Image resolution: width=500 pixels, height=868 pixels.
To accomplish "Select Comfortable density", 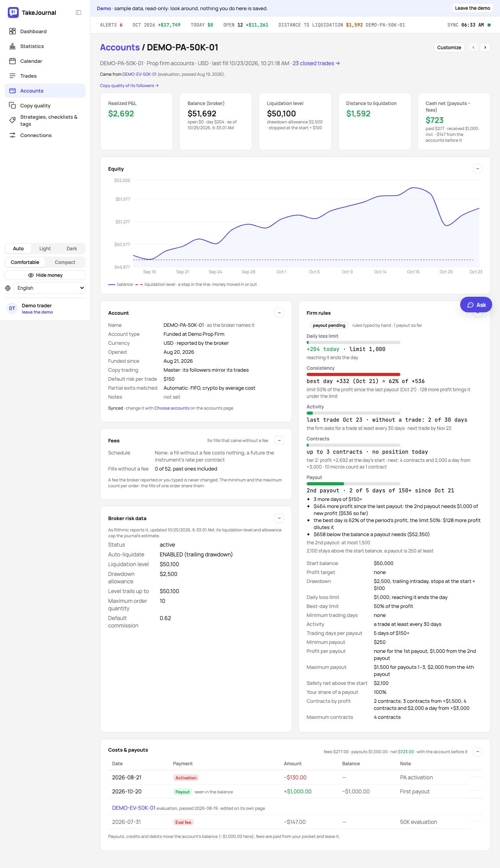I will point(25,262).
